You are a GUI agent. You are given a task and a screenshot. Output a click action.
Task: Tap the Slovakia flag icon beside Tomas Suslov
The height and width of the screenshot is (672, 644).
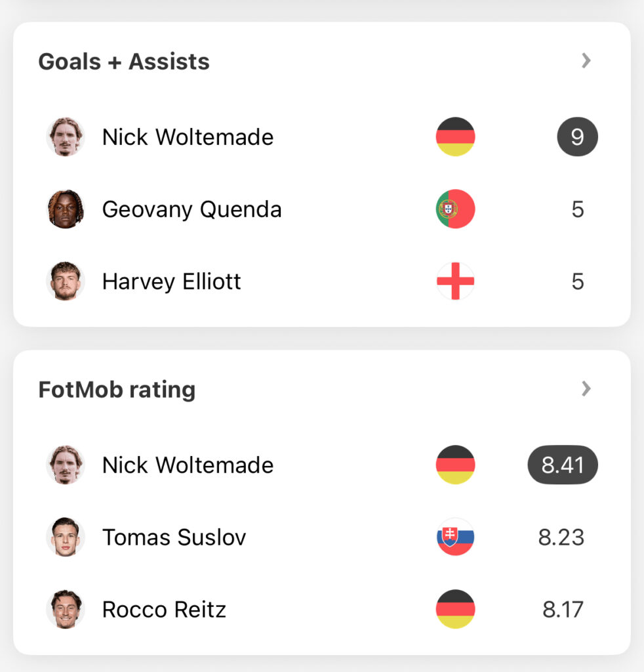[x=455, y=537]
